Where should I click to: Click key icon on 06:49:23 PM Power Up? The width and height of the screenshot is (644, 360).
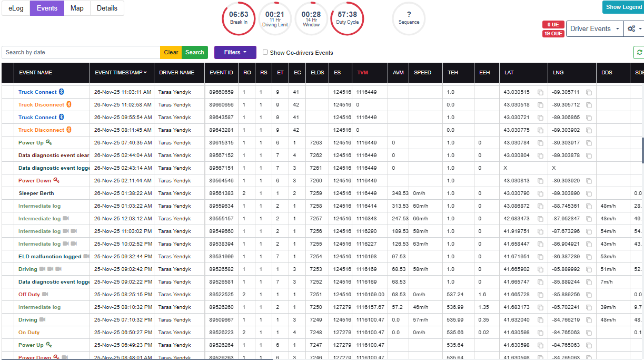[x=49, y=345]
